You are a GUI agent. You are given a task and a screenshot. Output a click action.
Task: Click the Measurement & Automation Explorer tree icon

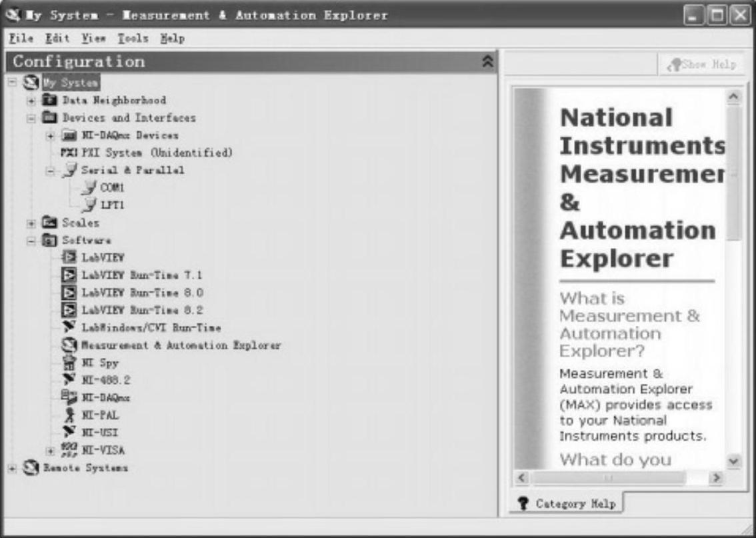click(69, 345)
